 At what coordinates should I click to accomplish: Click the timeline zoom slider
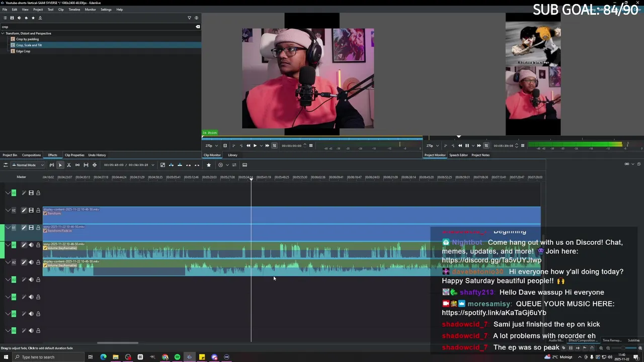coord(624,348)
